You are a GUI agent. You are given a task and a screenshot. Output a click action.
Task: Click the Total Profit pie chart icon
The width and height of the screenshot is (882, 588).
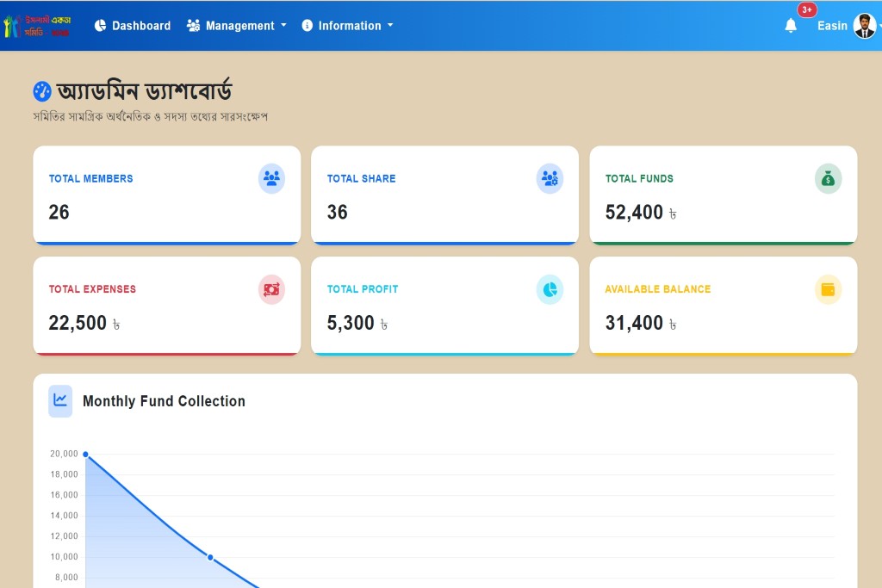[x=550, y=289]
